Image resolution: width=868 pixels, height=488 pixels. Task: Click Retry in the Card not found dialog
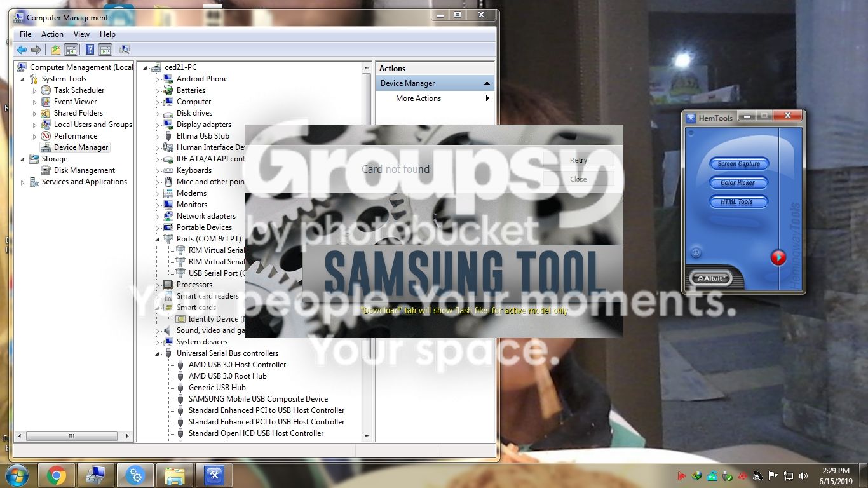578,160
